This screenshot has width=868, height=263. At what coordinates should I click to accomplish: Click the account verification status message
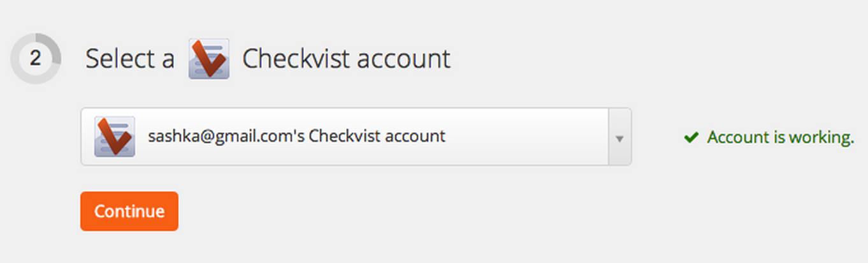[769, 137]
